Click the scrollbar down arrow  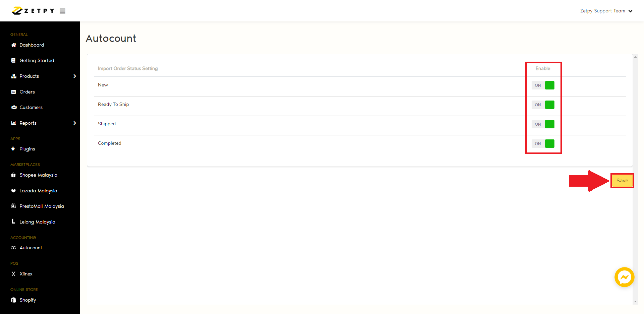point(635,302)
